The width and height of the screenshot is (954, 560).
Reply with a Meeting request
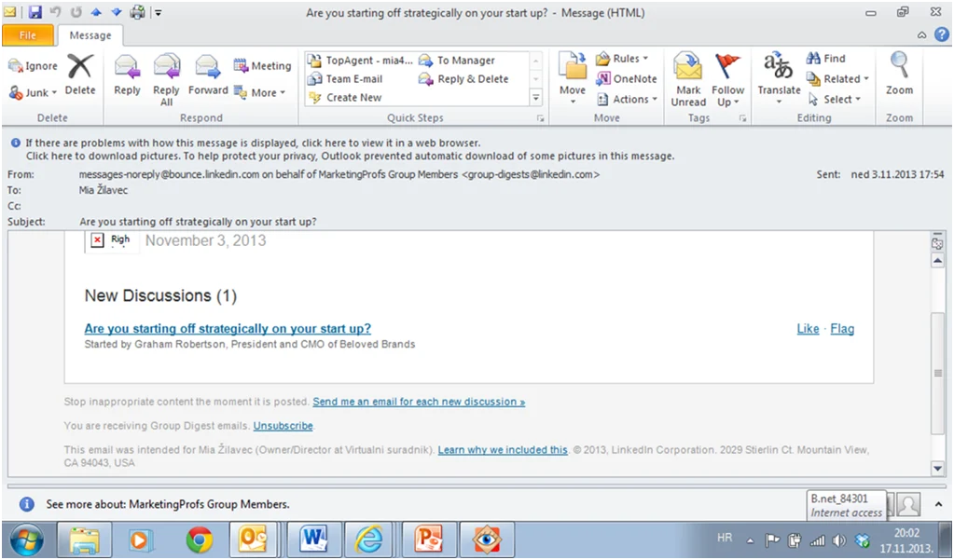click(262, 65)
